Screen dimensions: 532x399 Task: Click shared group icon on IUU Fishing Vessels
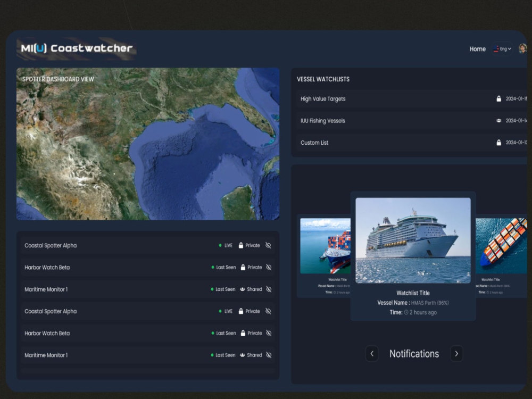coord(499,121)
